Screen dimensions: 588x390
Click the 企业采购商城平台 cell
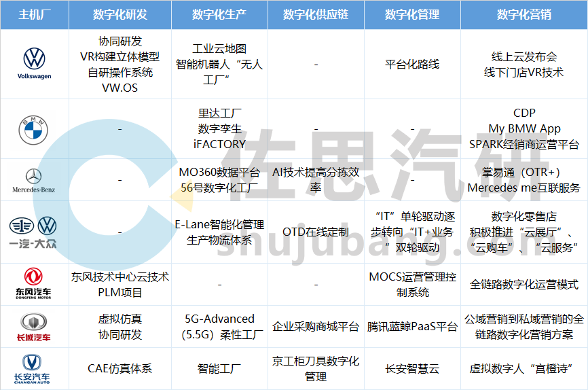(x=316, y=327)
